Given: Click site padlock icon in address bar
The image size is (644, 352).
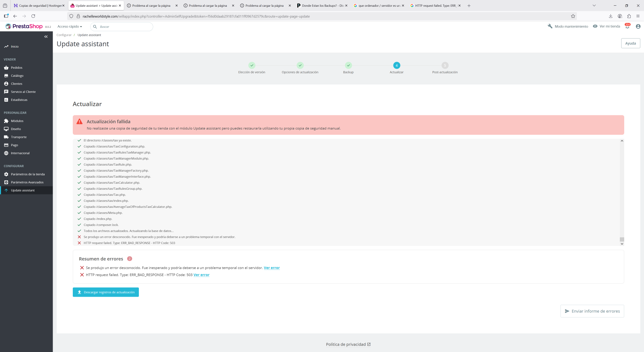Looking at the screenshot, I should pos(78,16).
